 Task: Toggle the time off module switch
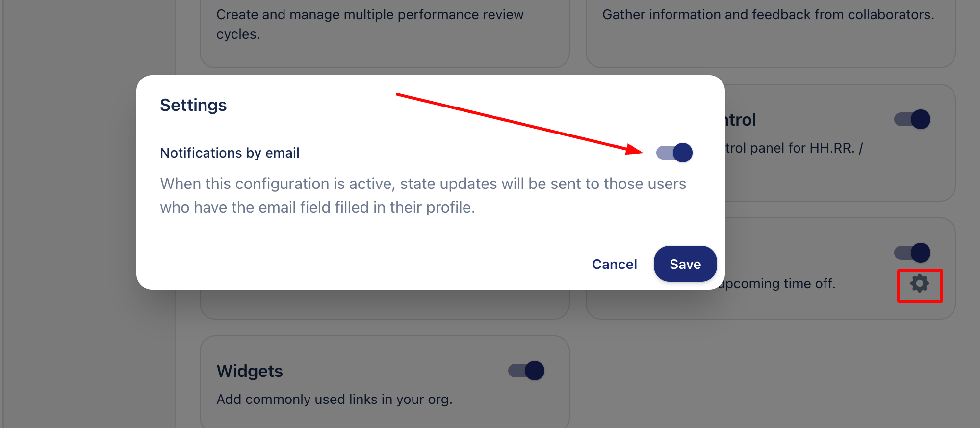coord(912,253)
